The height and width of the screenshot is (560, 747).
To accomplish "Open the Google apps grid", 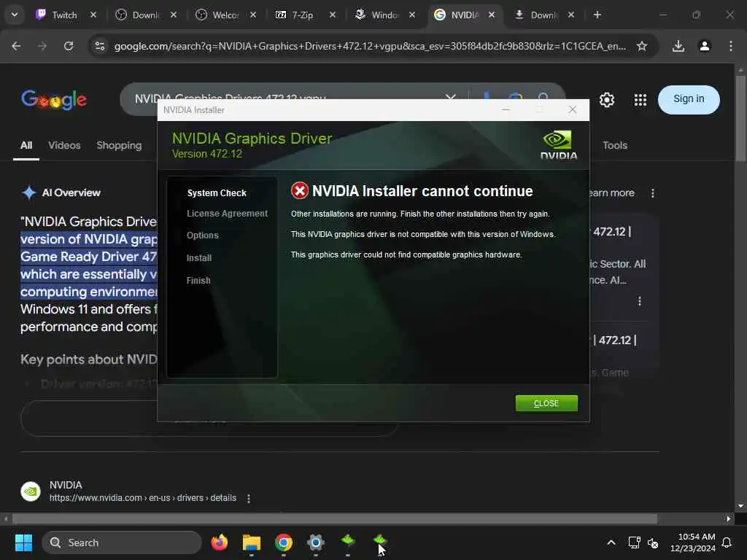I will click(x=640, y=100).
